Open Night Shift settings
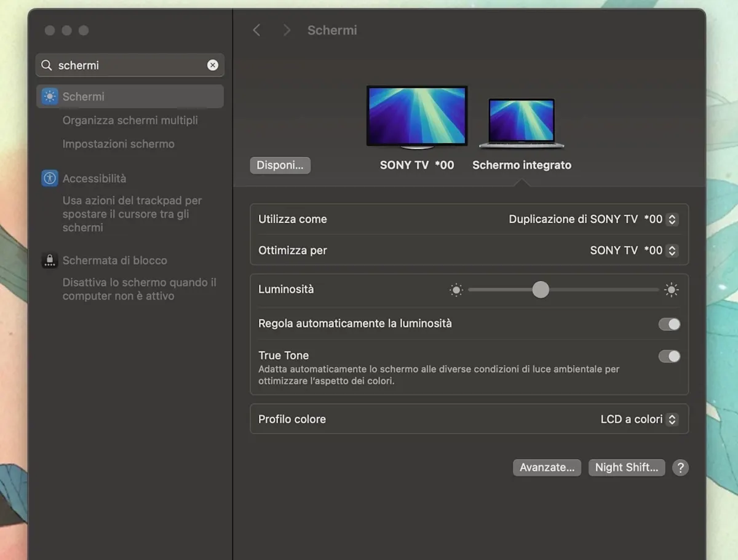Viewport: 738px width, 560px height. coord(626,467)
